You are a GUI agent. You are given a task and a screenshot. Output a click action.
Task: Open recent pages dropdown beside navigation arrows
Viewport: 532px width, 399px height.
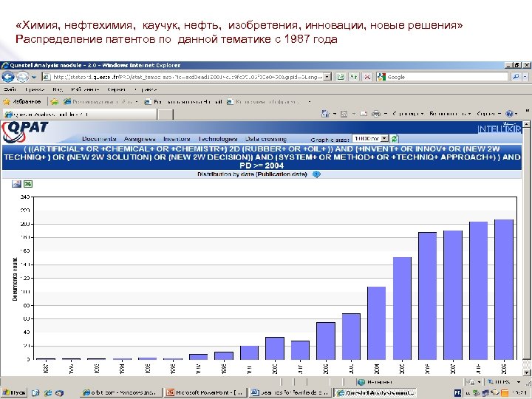point(34,78)
